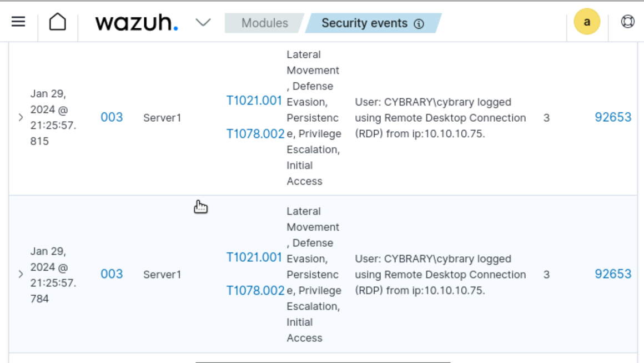The image size is (644, 363).
Task: Click the horizontal scrollbar below the table
Action: point(322,361)
